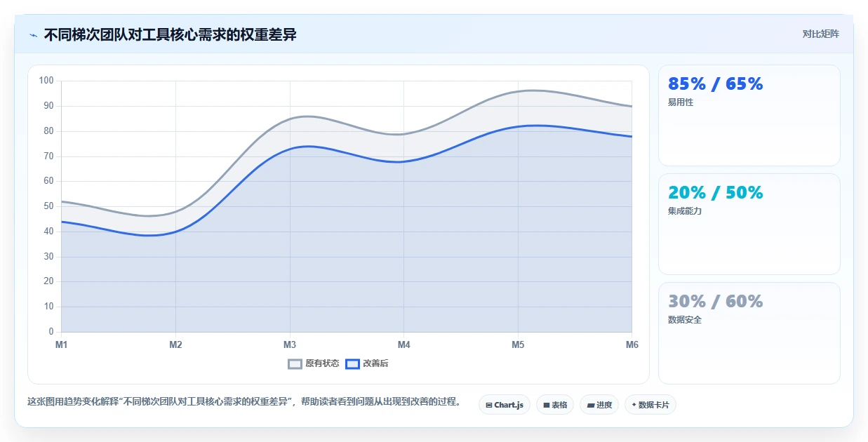Select the 数据卡片 tag chip

(650, 405)
